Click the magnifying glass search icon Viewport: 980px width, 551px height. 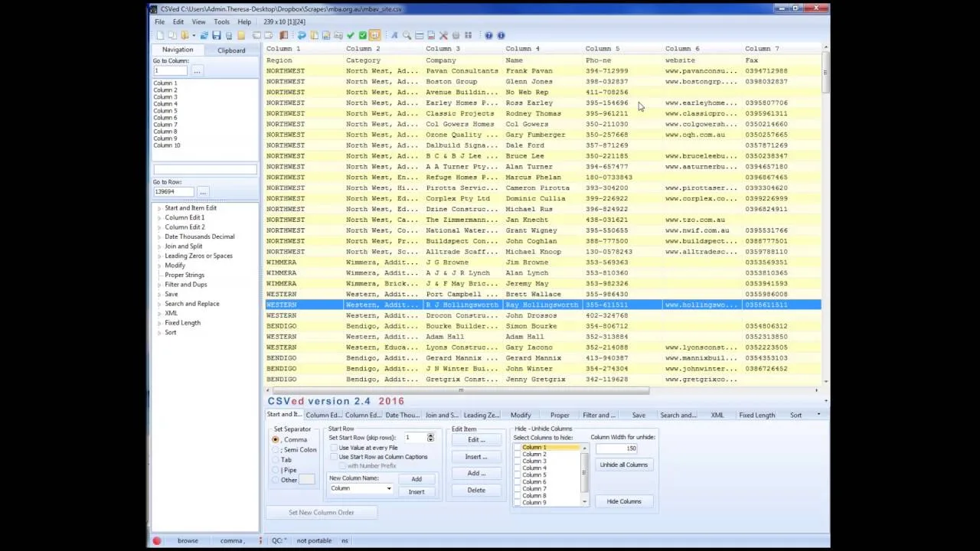[x=407, y=35]
